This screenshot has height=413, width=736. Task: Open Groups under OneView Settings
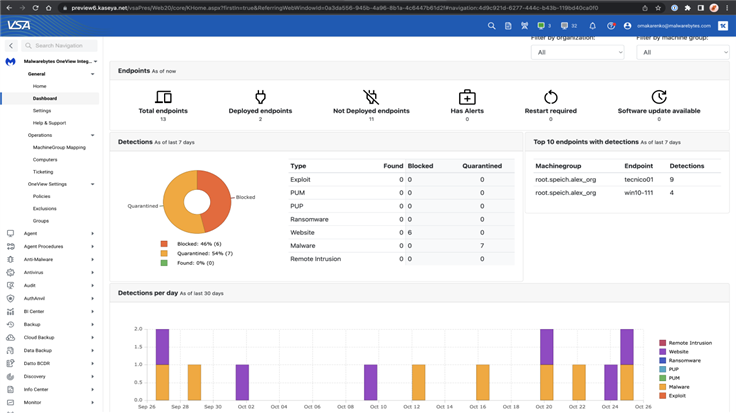pyautogui.click(x=41, y=221)
